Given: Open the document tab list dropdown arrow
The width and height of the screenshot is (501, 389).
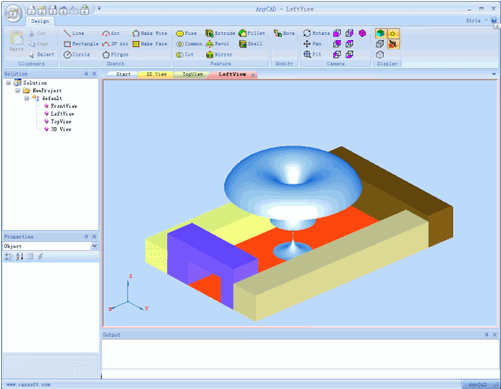Looking at the screenshot, I should [x=494, y=74].
